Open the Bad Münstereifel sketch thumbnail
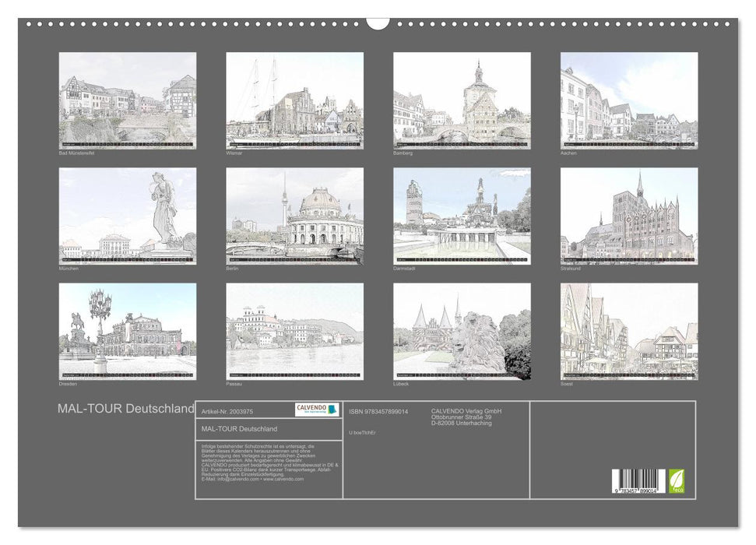The image size is (756, 545). click(x=128, y=100)
